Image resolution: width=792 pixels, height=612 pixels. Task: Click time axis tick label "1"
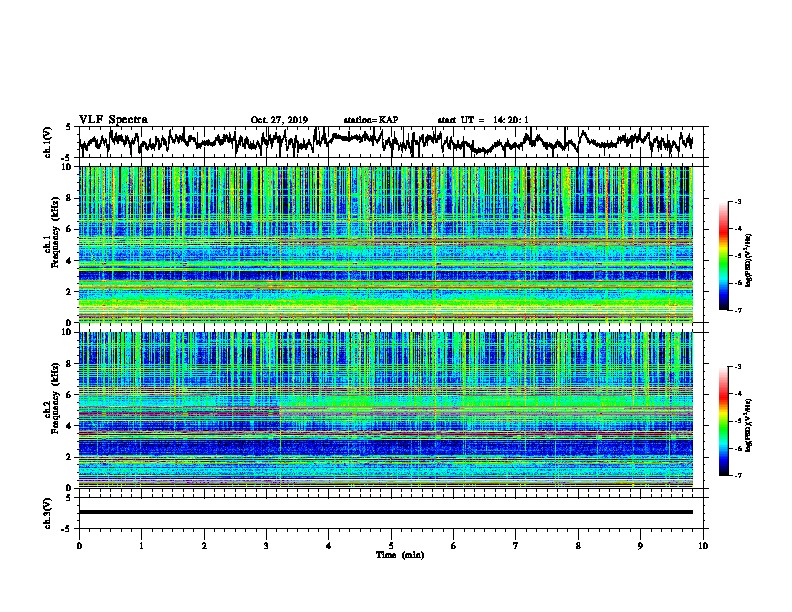(141, 546)
